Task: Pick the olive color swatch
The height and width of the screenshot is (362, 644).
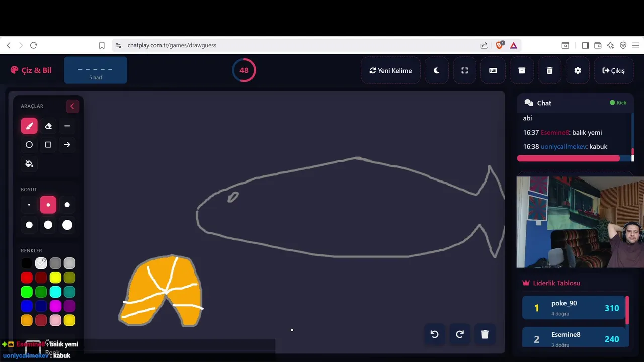Action: (x=70, y=277)
